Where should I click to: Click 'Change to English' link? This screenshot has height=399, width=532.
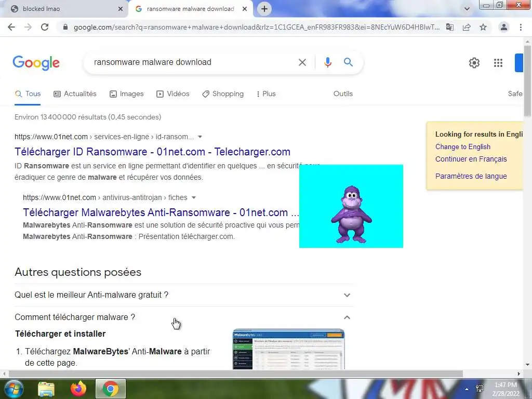[x=463, y=147]
